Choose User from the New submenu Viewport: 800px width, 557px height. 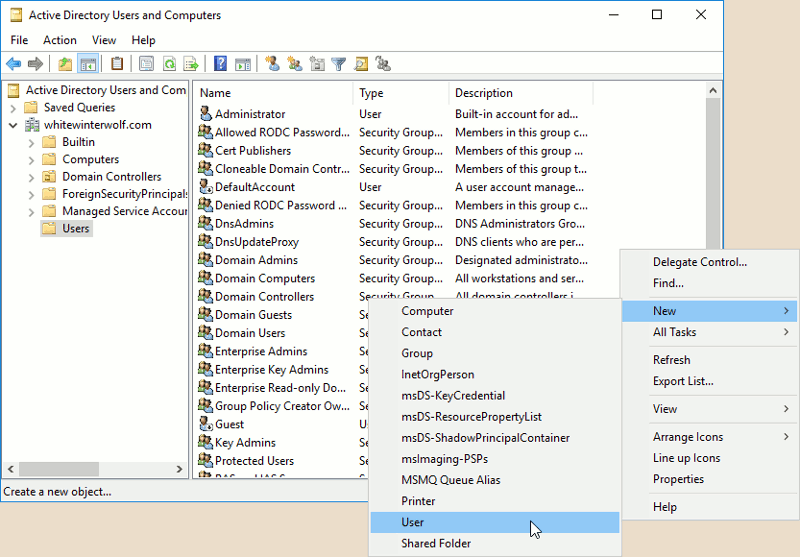tap(494, 522)
